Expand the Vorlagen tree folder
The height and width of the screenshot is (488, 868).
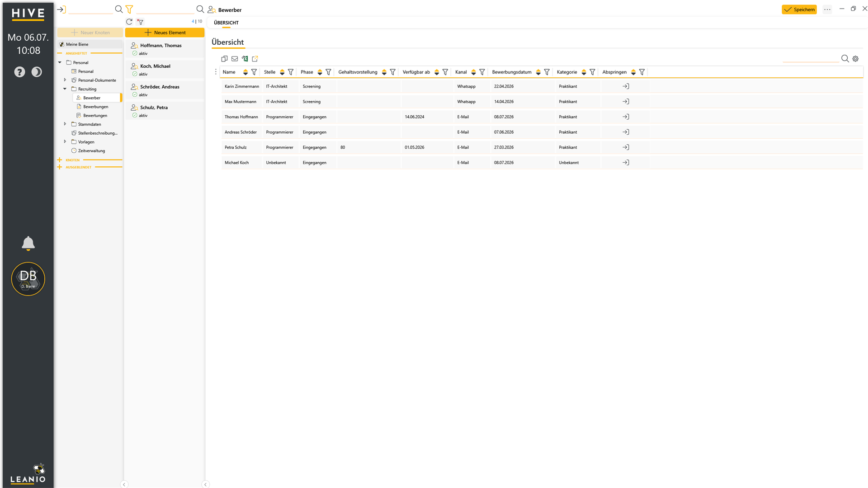pos(65,142)
